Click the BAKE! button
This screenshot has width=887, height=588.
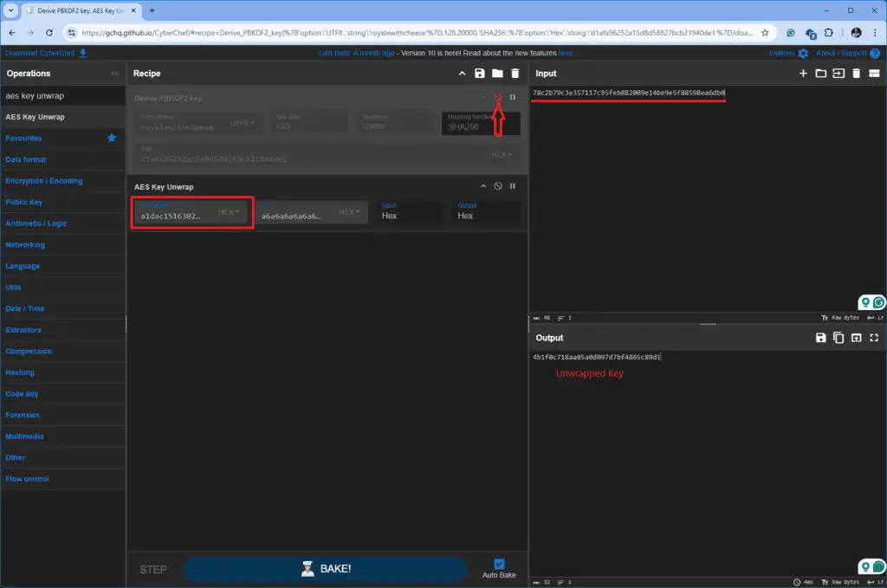(x=326, y=569)
